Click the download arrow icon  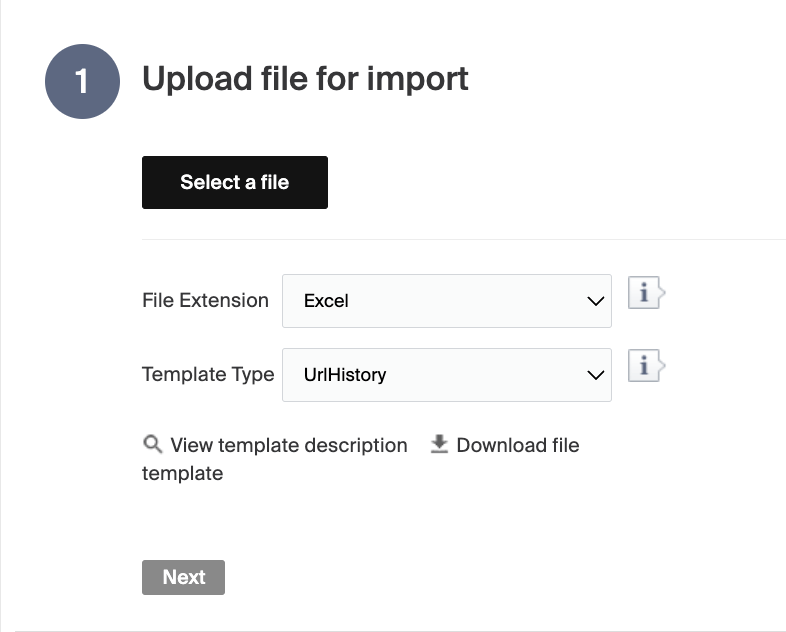pos(439,444)
